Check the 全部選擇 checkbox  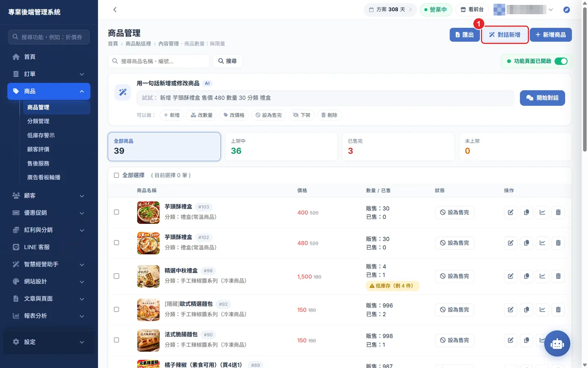point(116,175)
